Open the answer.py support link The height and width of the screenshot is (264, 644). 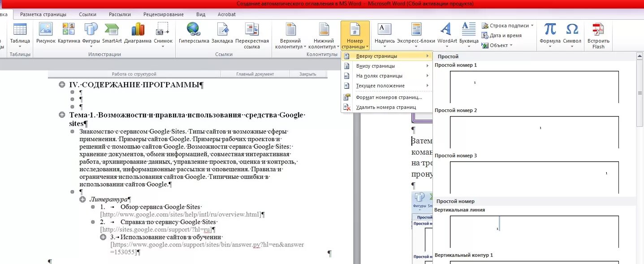(x=207, y=248)
